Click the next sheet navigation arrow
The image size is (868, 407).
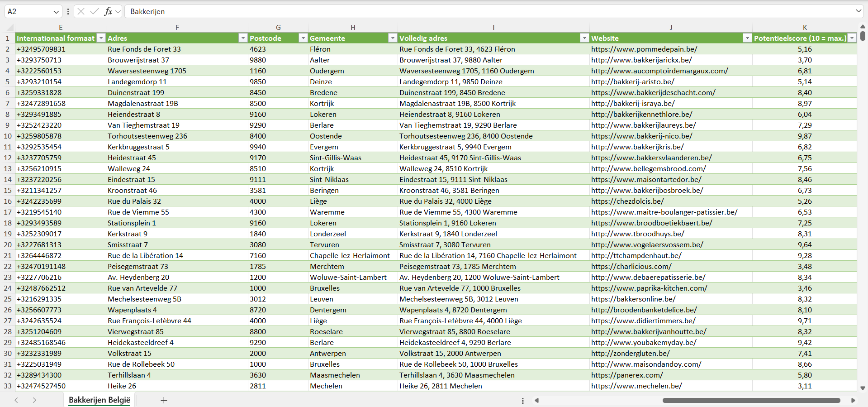pos(34,400)
